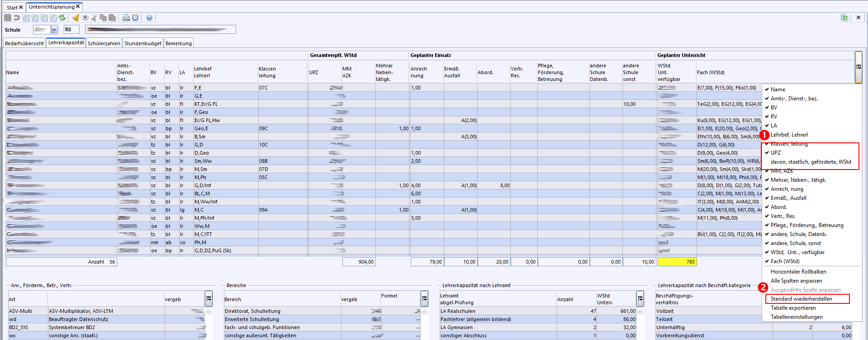Open the Schule dropdown arrow
This screenshot has width=868, height=340.
click(54, 30)
